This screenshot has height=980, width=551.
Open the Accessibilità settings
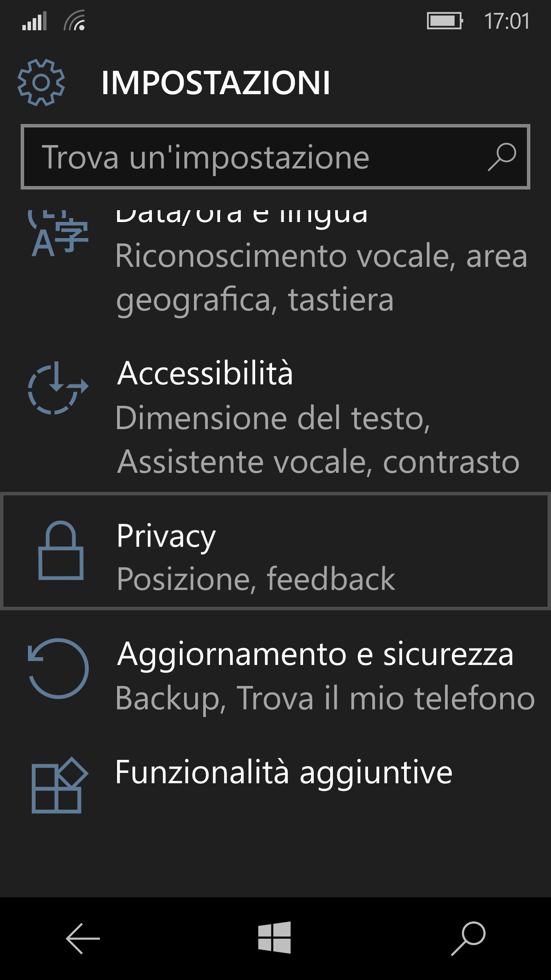pos(205,373)
